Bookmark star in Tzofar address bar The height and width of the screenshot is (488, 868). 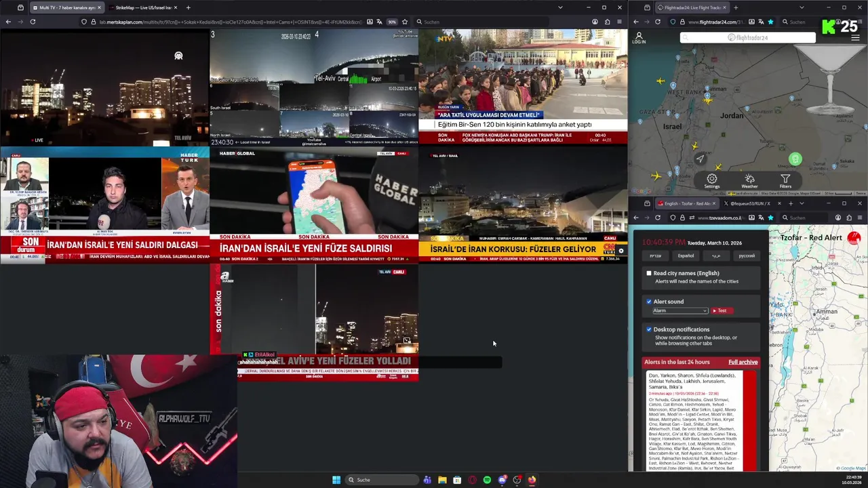click(x=771, y=218)
